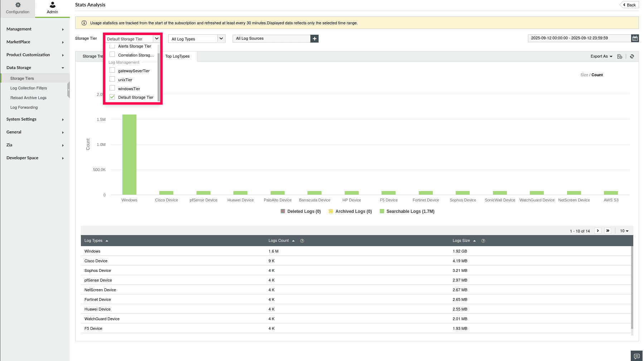Click the date range input field
This screenshot has height=361, width=644.
coord(579,38)
